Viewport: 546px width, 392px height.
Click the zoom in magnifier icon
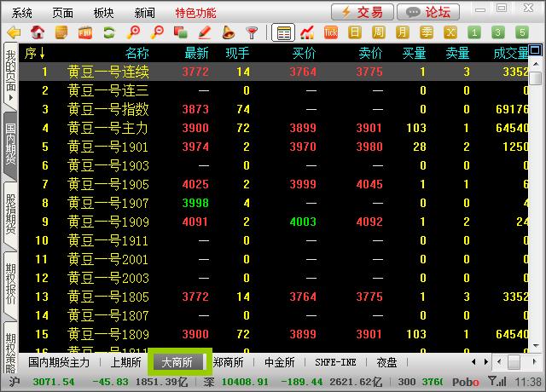(133, 32)
